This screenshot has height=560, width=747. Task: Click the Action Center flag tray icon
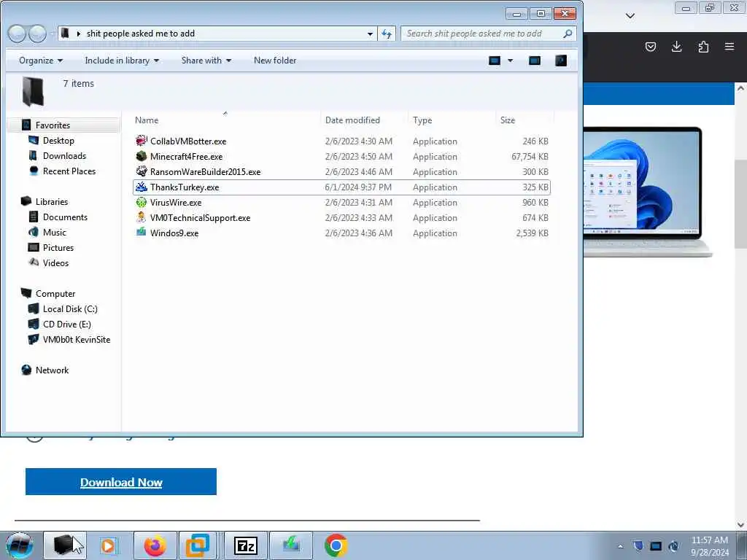click(x=638, y=545)
